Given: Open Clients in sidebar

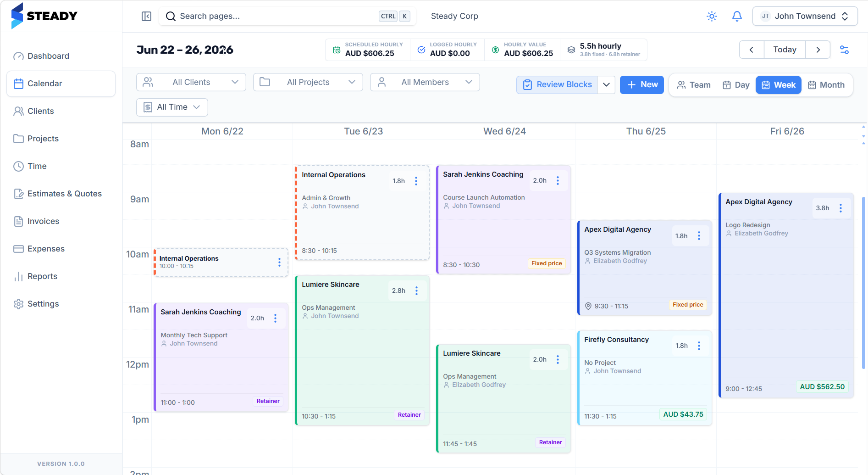Looking at the screenshot, I should coord(61,111).
